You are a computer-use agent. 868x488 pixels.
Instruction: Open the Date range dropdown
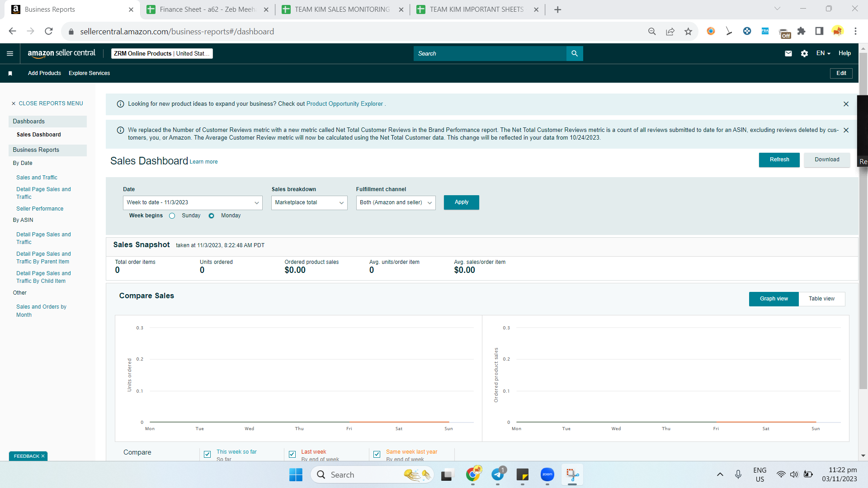pyautogui.click(x=193, y=202)
